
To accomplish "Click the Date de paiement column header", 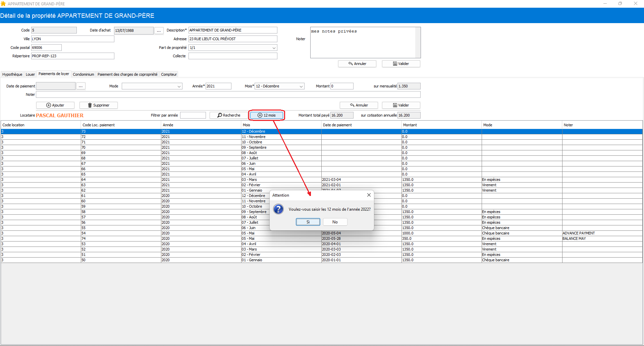I will coord(362,125).
